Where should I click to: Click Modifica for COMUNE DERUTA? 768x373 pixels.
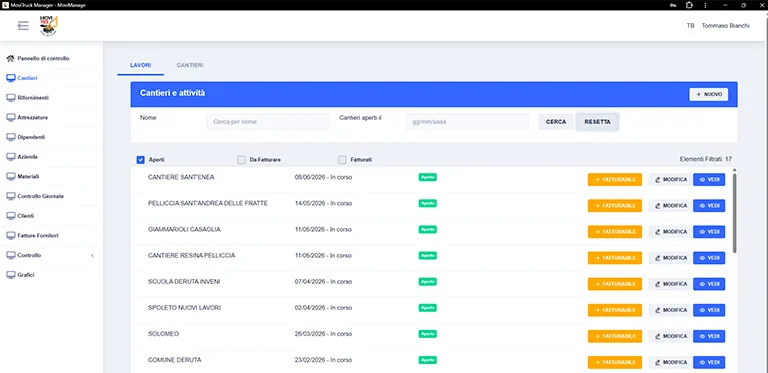click(x=671, y=362)
